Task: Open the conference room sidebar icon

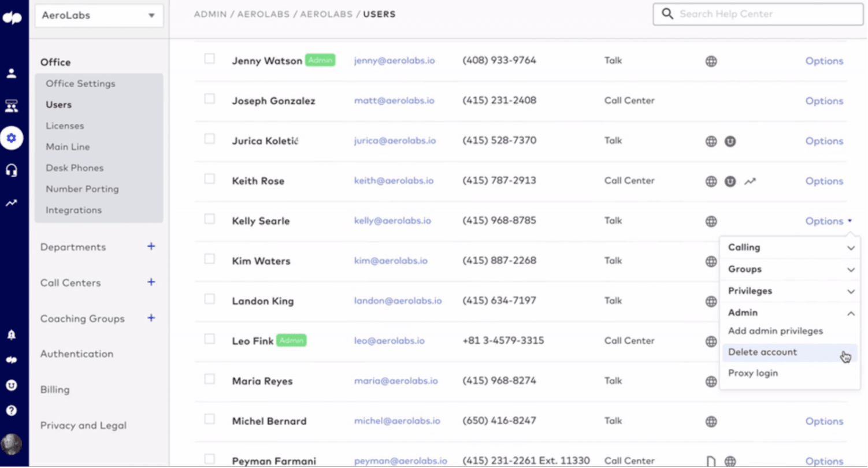Action: click(12, 106)
